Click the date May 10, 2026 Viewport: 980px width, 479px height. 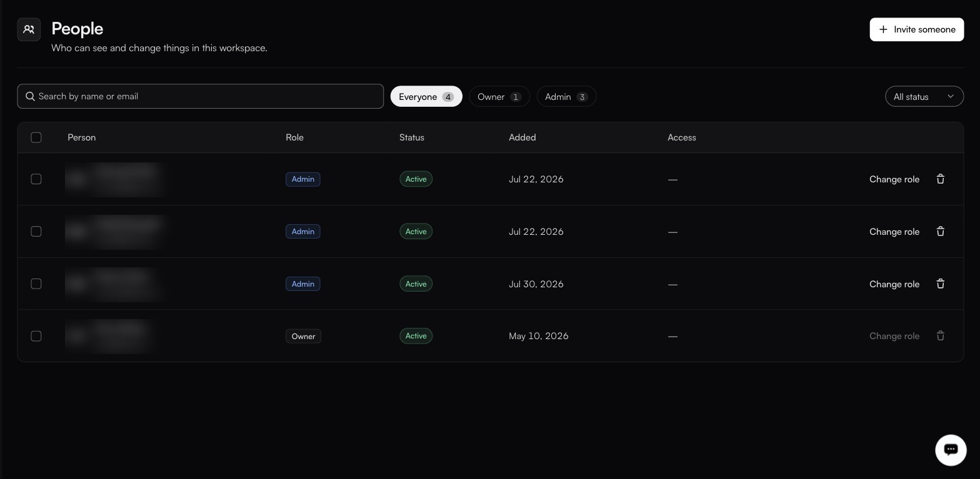[539, 336]
